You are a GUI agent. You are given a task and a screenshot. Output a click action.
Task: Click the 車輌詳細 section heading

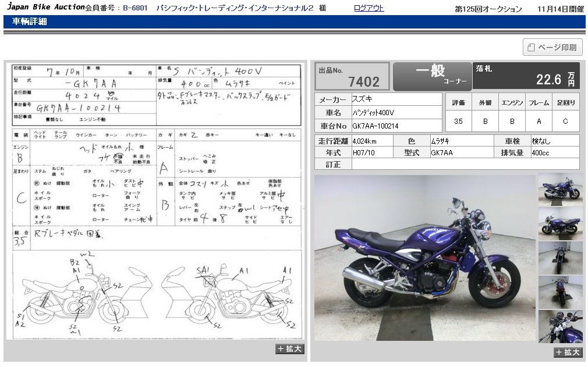(x=29, y=22)
